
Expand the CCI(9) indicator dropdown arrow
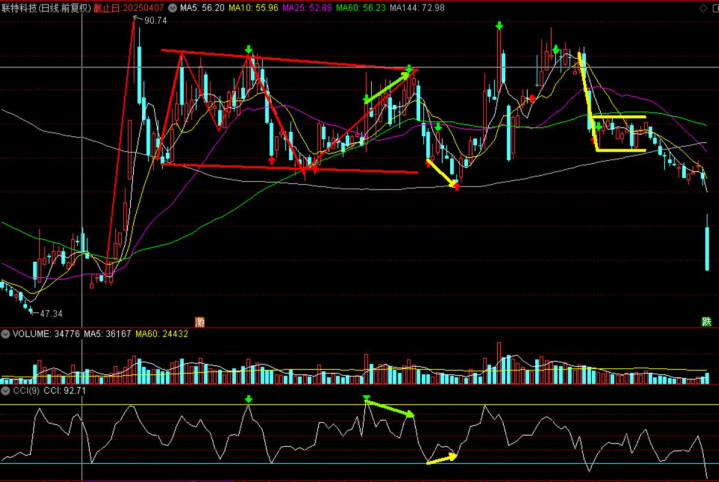click(x=5, y=391)
